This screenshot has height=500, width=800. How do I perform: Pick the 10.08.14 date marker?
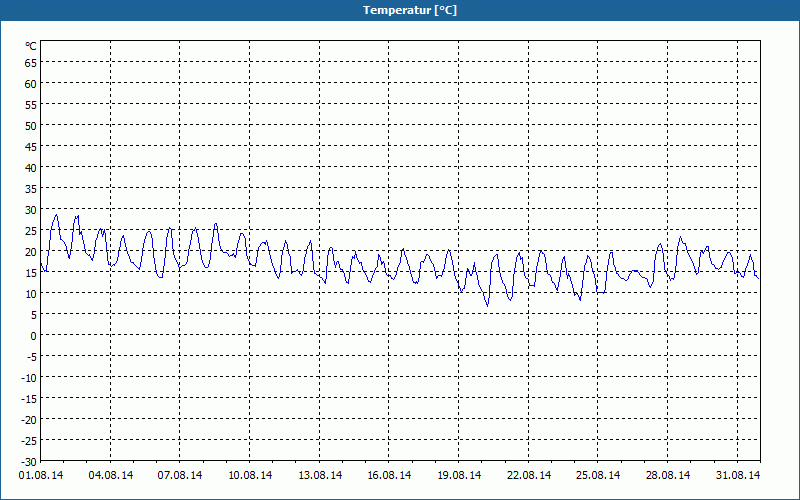(x=250, y=476)
